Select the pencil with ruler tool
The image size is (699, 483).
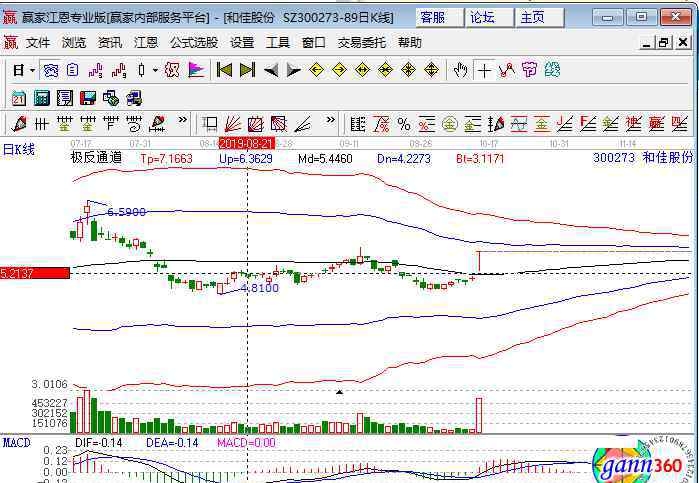click(x=158, y=124)
